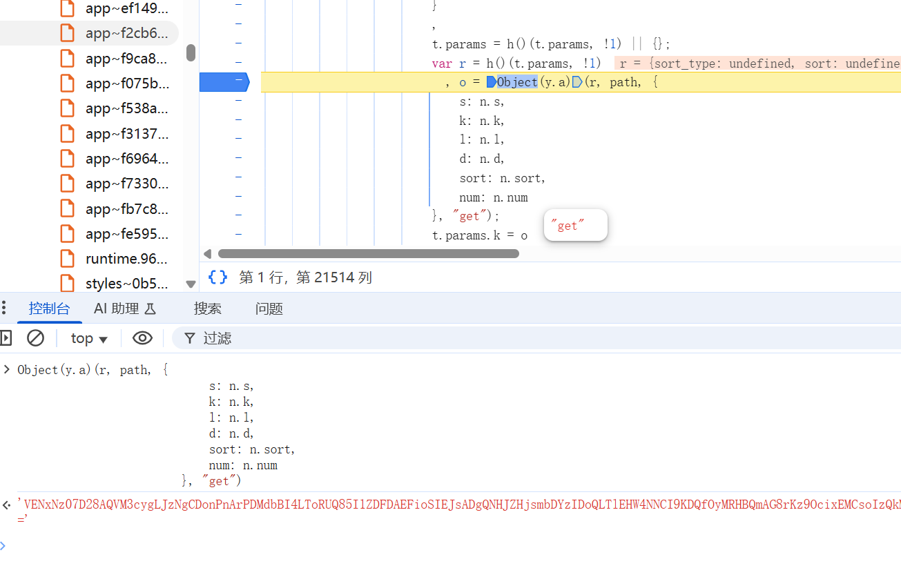Click the gutter dash beside s: n.s,
901x588 pixels.
coord(239,101)
